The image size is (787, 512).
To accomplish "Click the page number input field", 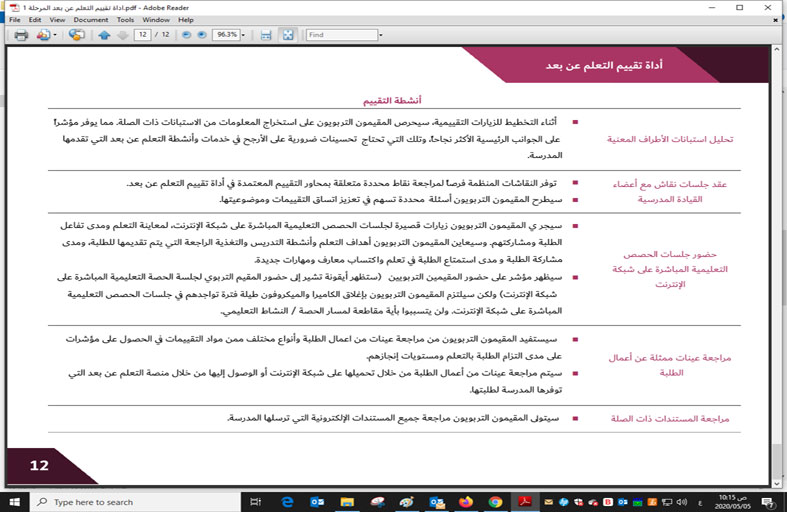I will (x=142, y=35).
